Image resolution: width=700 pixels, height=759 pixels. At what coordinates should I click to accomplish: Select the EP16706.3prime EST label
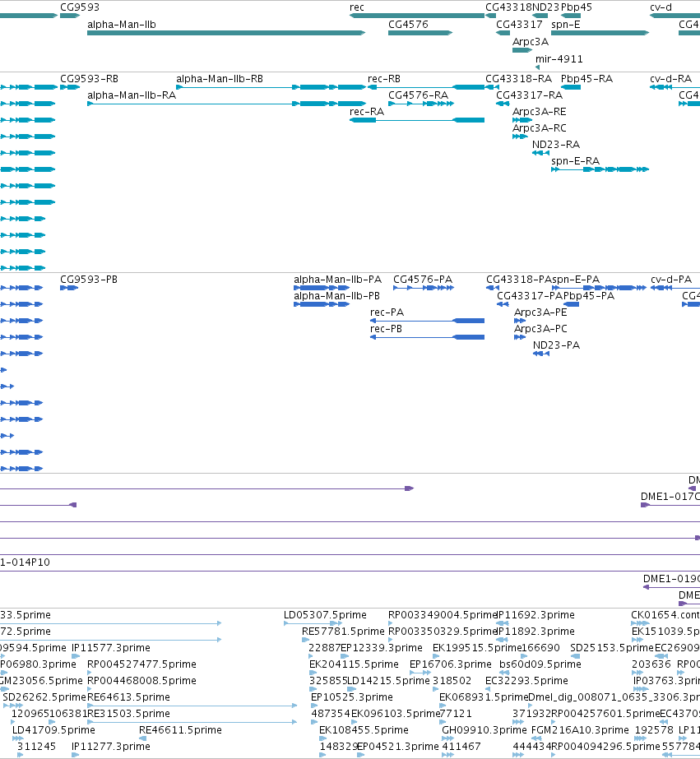coord(450,664)
